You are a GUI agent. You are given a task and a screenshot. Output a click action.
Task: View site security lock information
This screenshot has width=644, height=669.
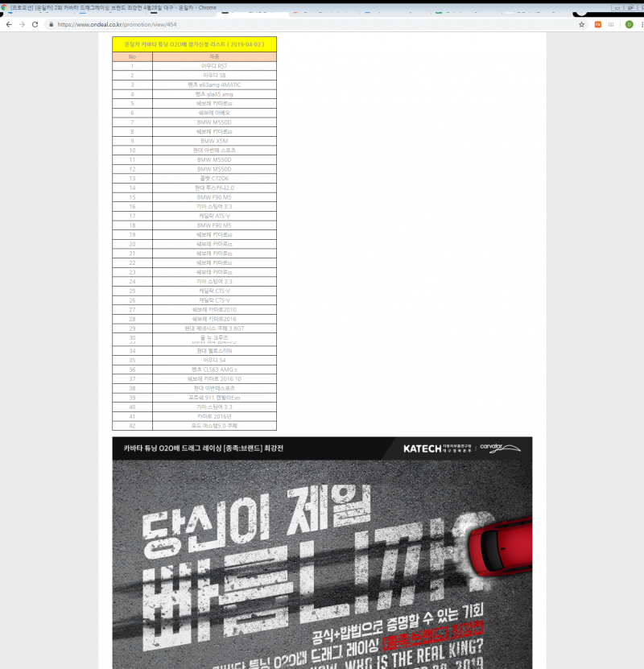click(52, 25)
